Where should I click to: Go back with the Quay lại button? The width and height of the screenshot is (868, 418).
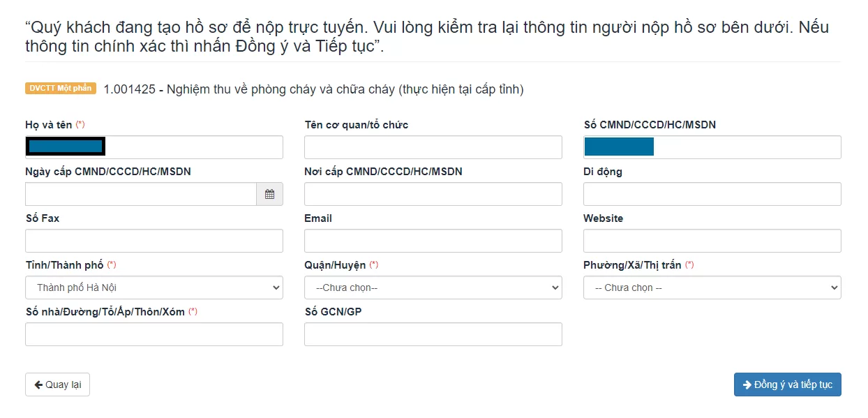coord(57,385)
